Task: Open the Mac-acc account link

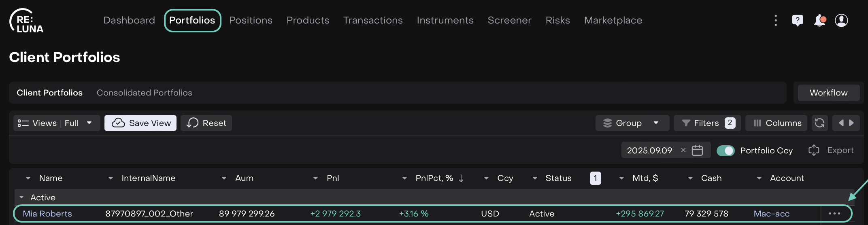Action: [771, 214]
